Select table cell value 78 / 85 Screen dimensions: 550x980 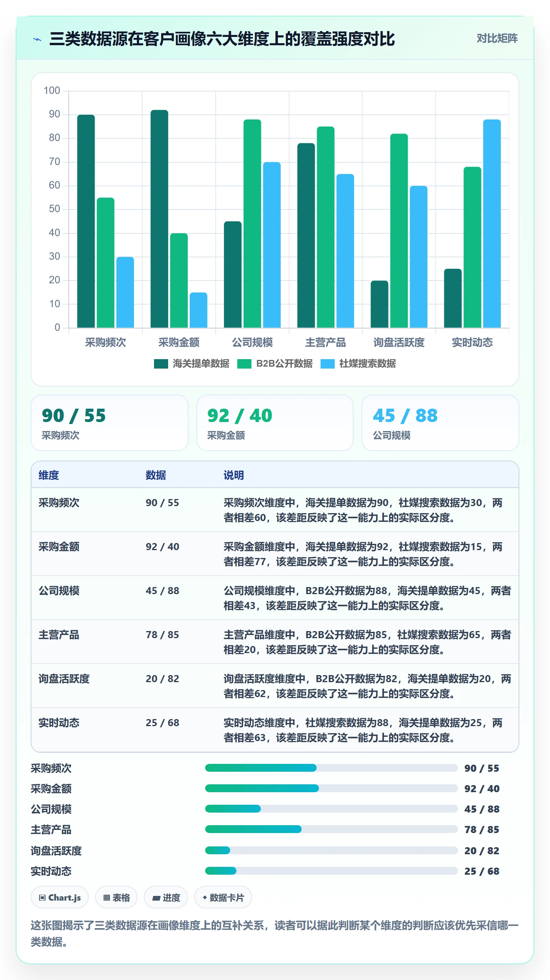coord(162,635)
